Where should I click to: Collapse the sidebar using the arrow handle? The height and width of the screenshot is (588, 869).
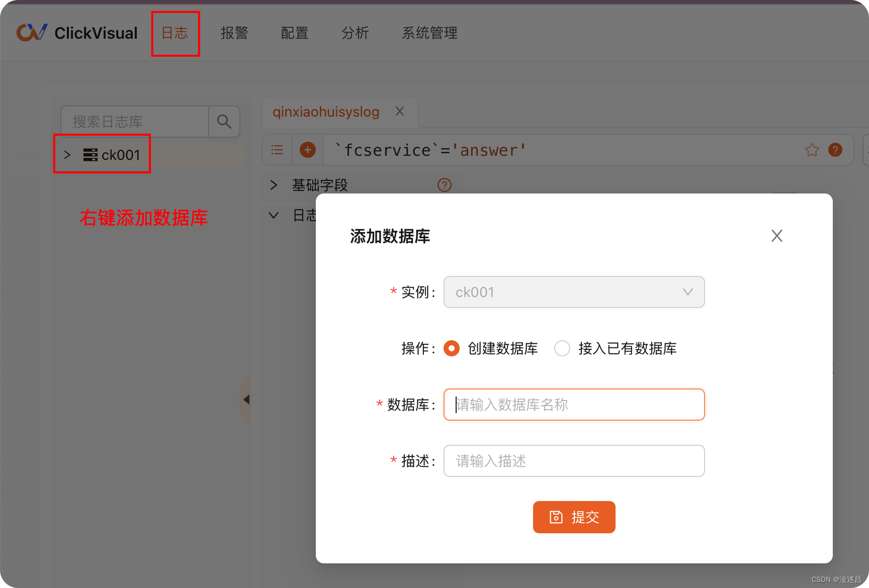click(x=247, y=399)
